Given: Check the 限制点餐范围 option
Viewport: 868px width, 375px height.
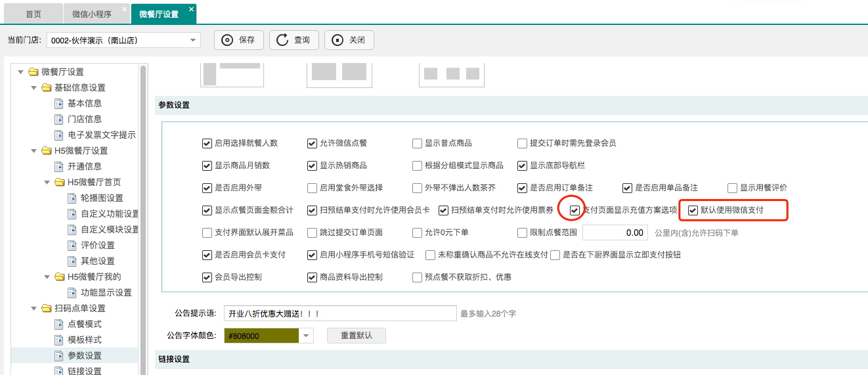Looking at the screenshot, I should (x=522, y=232).
